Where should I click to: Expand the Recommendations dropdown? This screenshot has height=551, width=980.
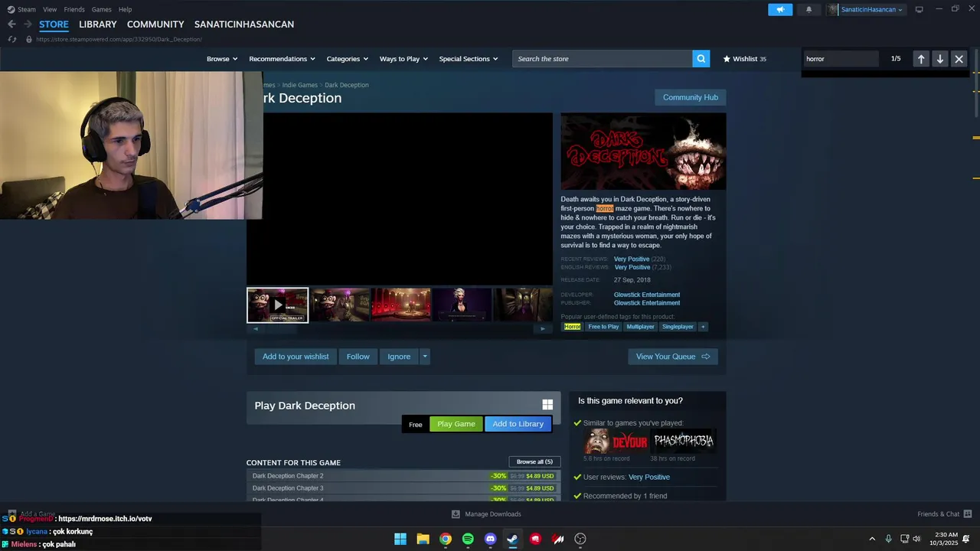tap(281, 59)
